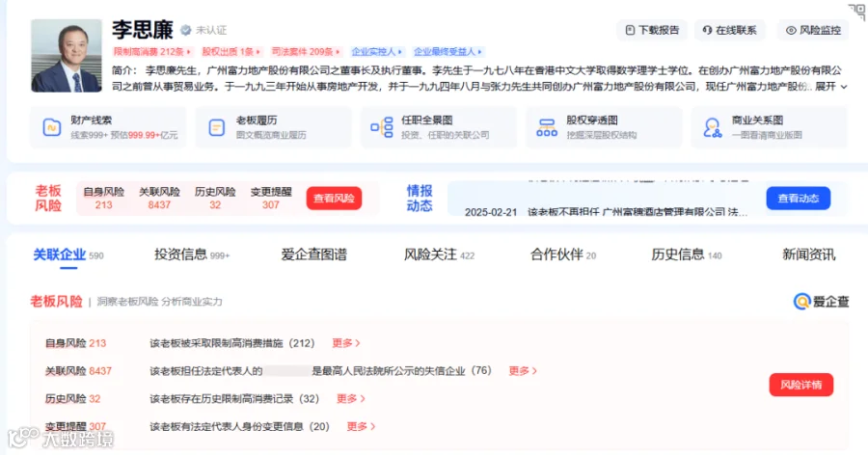
Task: Expand the 企业实控人 tag
Action: tap(377, 51)
